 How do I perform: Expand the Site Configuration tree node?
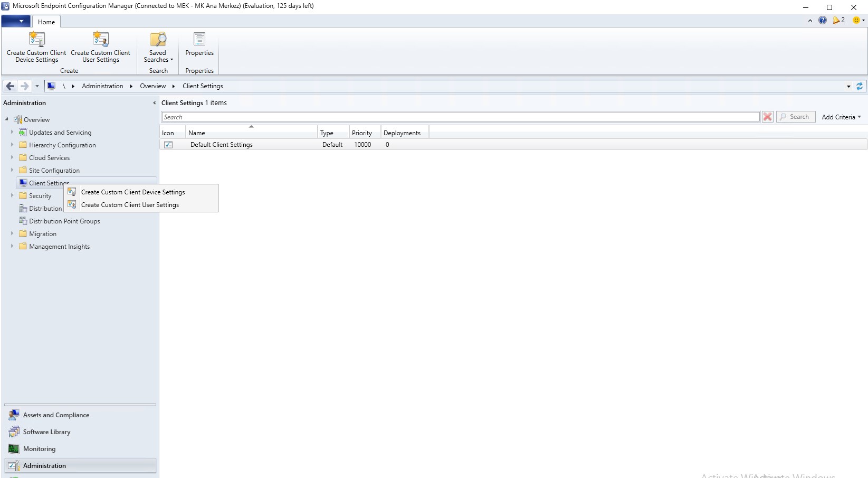[x=12, y=170]
